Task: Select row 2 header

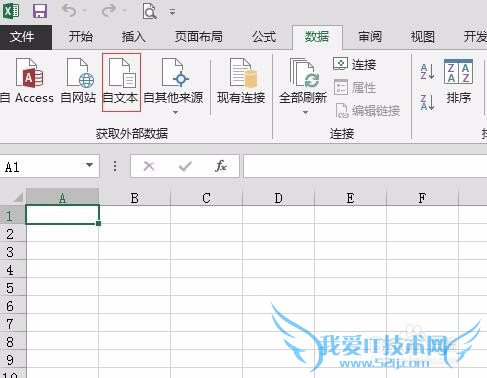Action: coord(13,233)
